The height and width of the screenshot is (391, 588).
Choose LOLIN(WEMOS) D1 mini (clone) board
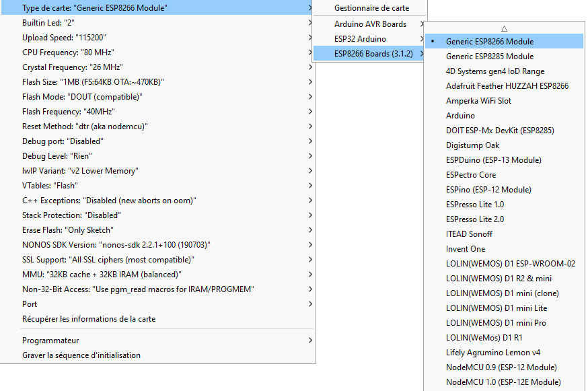504,293
